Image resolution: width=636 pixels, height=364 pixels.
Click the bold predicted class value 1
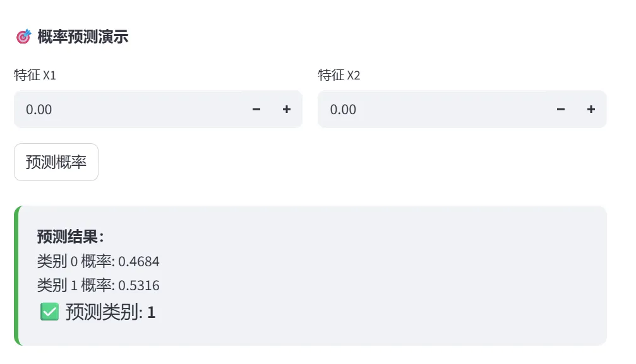[x=152, y=312]
